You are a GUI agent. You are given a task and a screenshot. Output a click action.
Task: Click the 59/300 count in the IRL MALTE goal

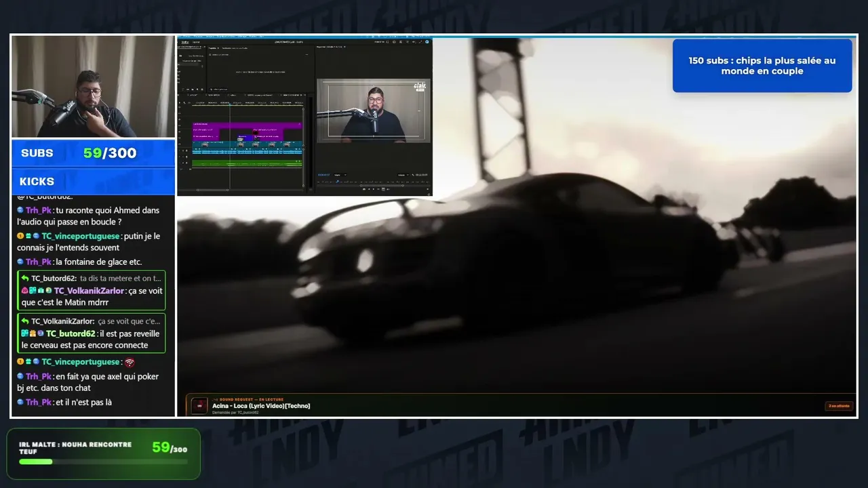(x=170, y=447)
